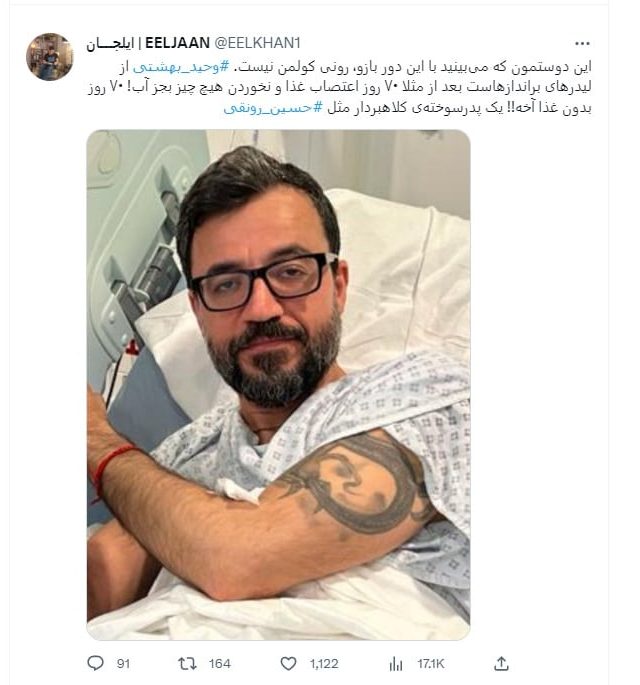
Task: Open the #حسین_رونقی hashtag link
Action: click(273, 107)
